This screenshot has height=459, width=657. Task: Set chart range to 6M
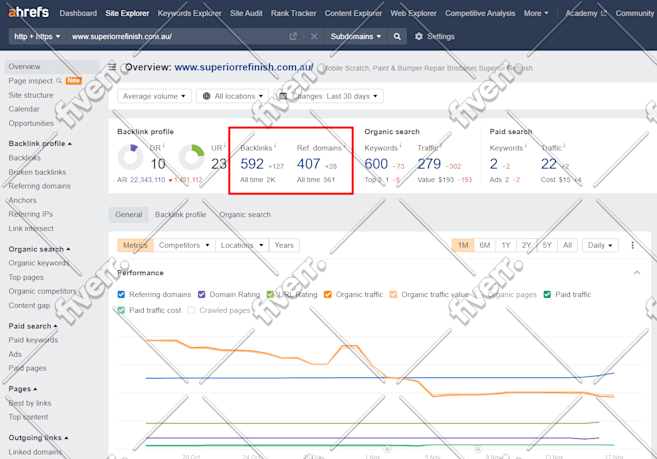(485, 245)
